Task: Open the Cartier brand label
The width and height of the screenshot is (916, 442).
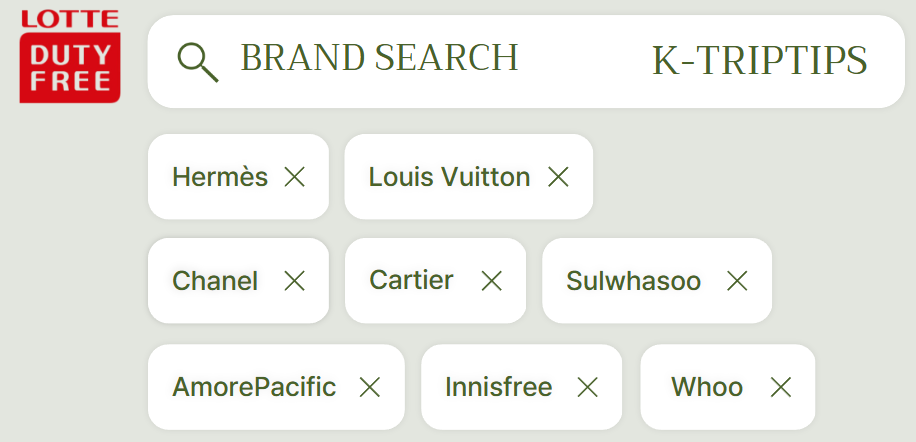Action: (411, 280)
